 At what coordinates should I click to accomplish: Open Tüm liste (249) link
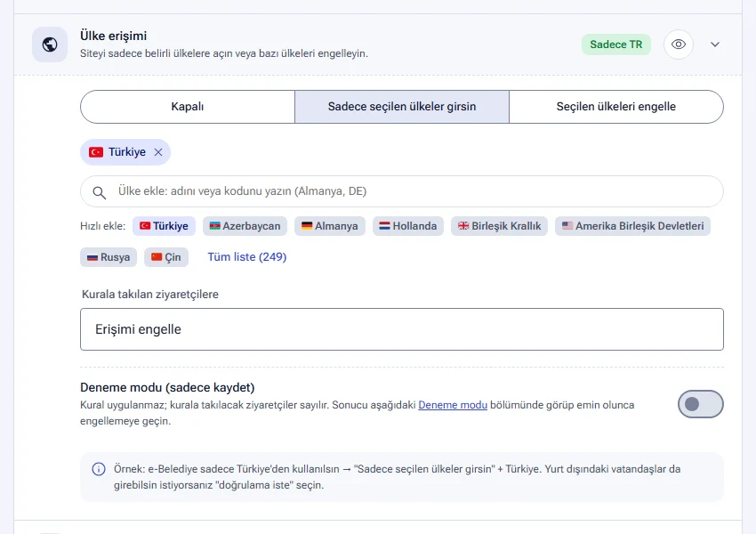(247, 257)
